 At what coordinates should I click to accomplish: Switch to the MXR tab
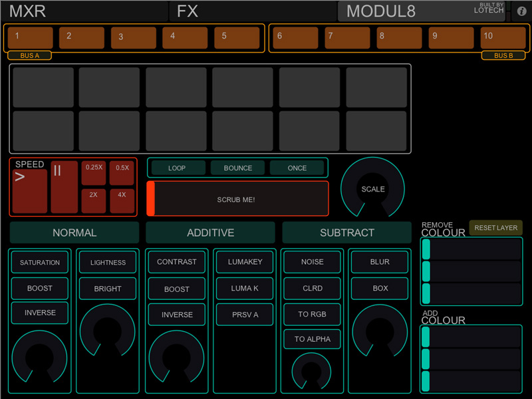(x=28, y=11)
